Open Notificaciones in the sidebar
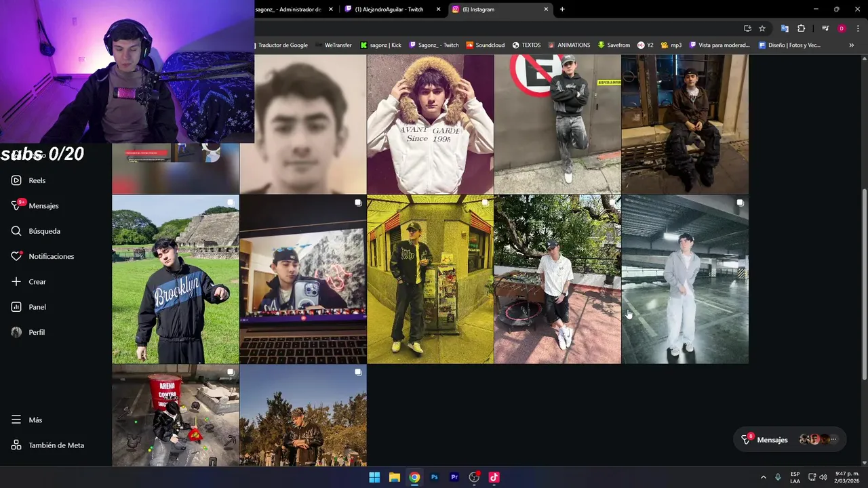Screen dimensions: 868x488 [43, 256]
